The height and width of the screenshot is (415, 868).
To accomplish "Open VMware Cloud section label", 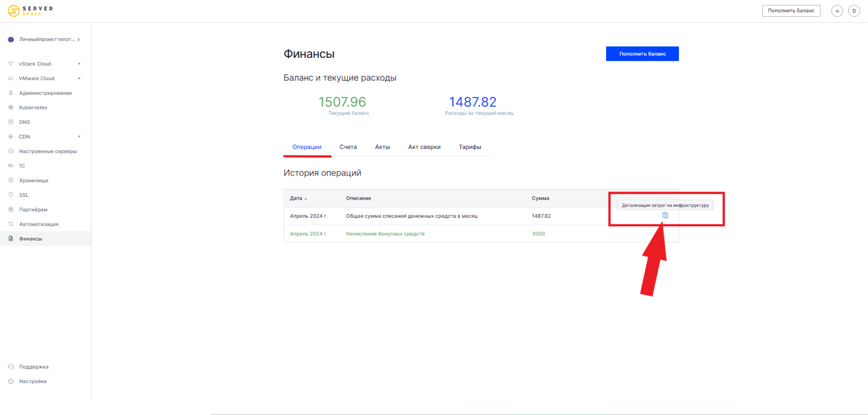I will pyautogui.click(x=37, y=78).
